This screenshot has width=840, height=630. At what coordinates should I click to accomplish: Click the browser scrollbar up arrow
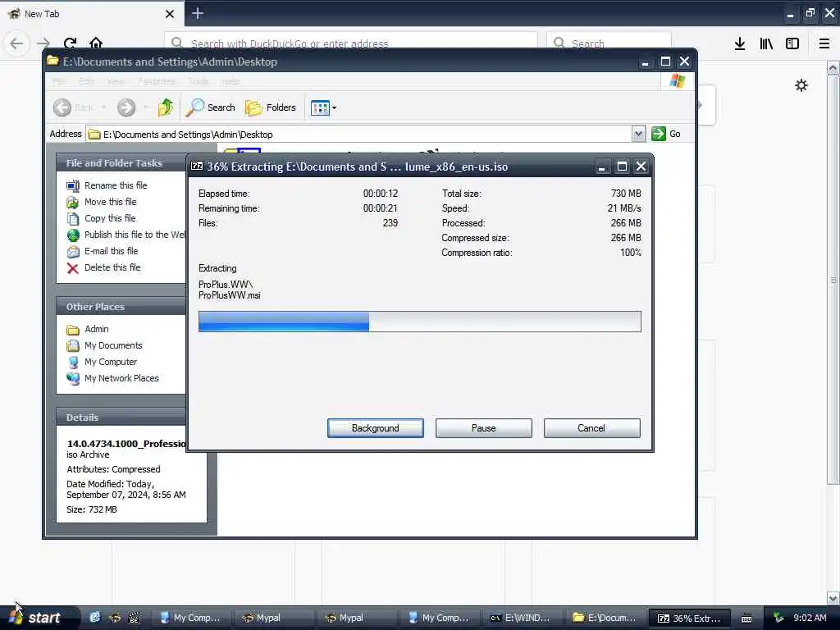(833, 68)
